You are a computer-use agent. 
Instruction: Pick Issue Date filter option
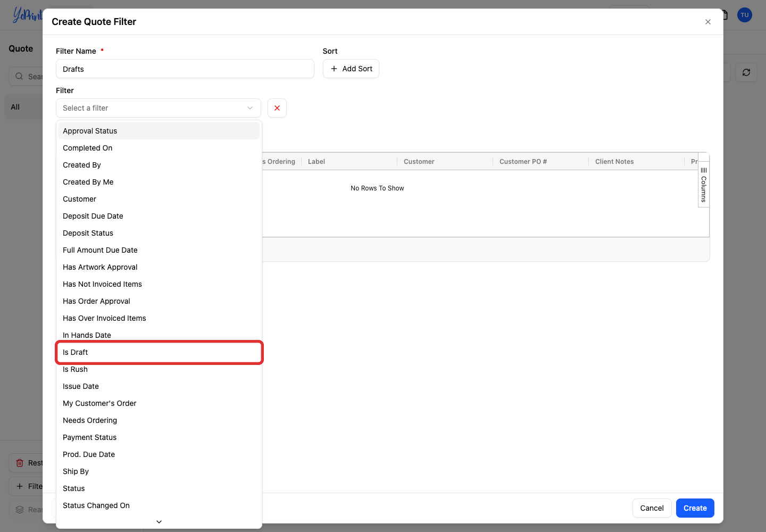tap(159, 386)
